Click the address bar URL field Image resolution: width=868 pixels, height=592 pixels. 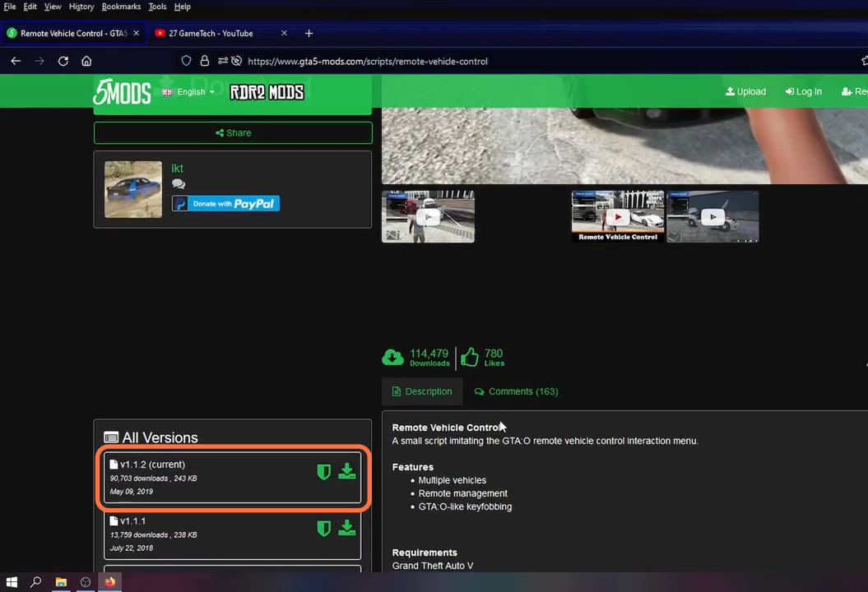click(x=368, y=61)
